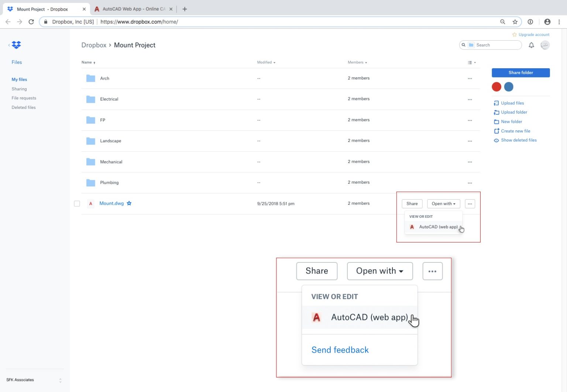Screen dimensions: 567x392
Task: Star the Mount.dwg file
Action: pos(129,203)
